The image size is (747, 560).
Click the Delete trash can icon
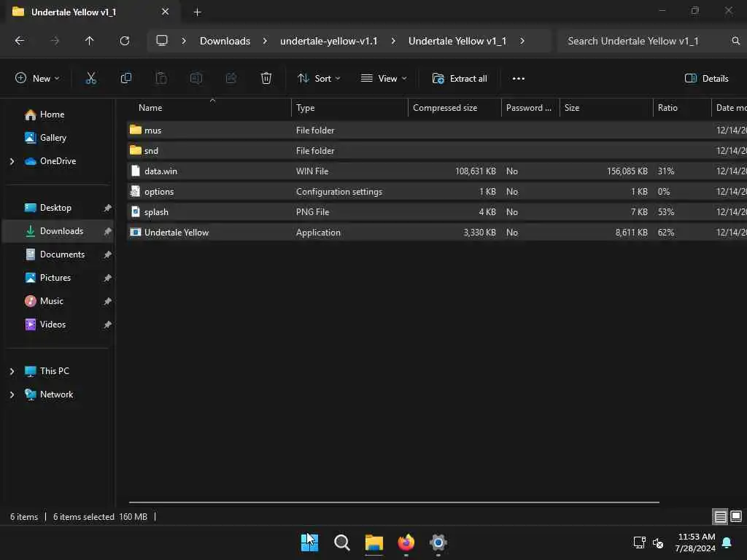pyautogui.click(x=266, y=79)
